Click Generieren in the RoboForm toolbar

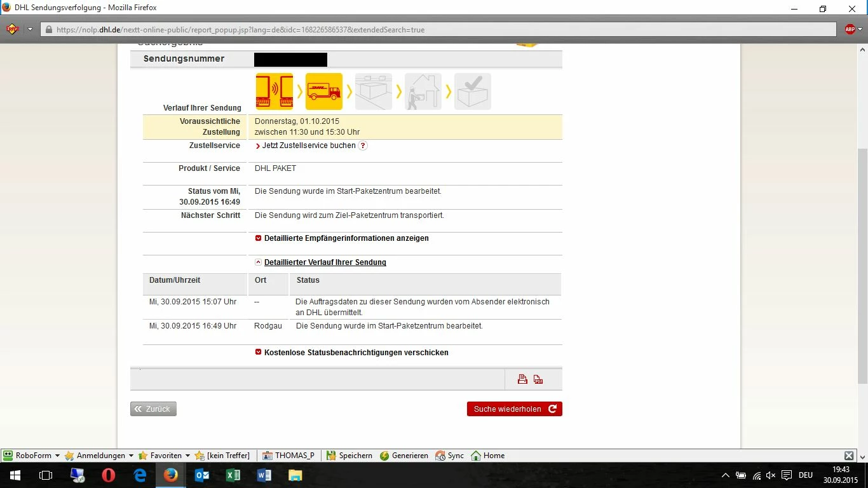coord(404,456)
